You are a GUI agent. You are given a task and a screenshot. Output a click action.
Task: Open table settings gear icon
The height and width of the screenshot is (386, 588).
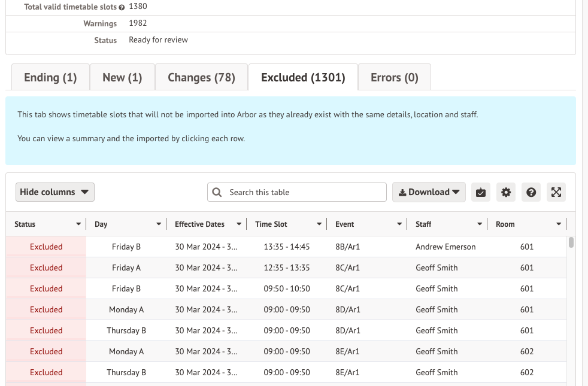click(506, 192)
